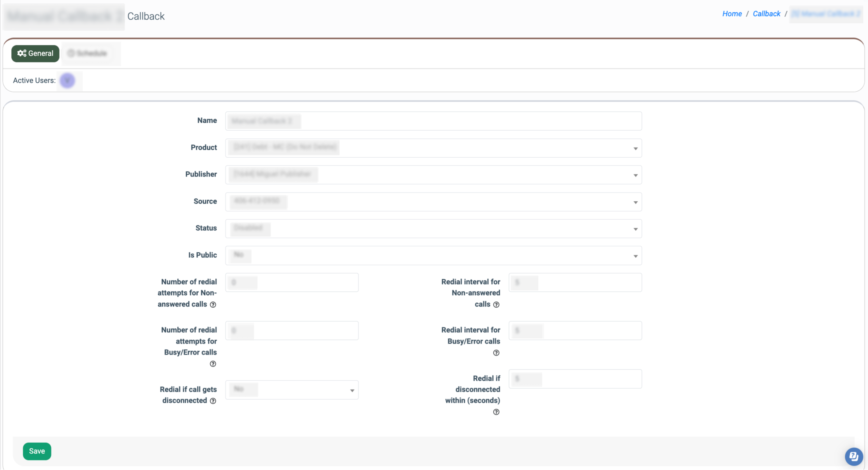Click help icon for Redial within seconds
This screenshot has width=868, height=470.
(496, 412)
